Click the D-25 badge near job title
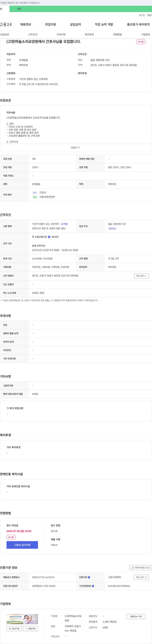This screenshot has width=152, height=644. click(141, 42)
